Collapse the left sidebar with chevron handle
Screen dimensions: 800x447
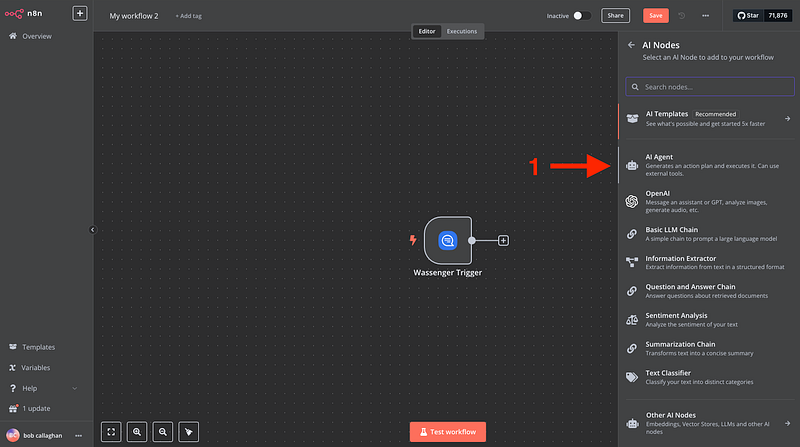coord(92,230)
